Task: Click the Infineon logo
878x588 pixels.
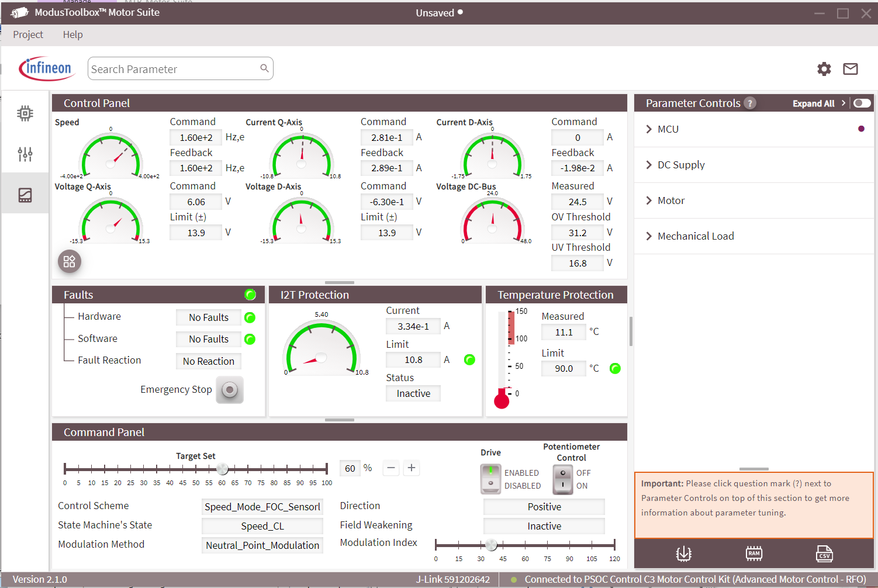Action: 47,69
